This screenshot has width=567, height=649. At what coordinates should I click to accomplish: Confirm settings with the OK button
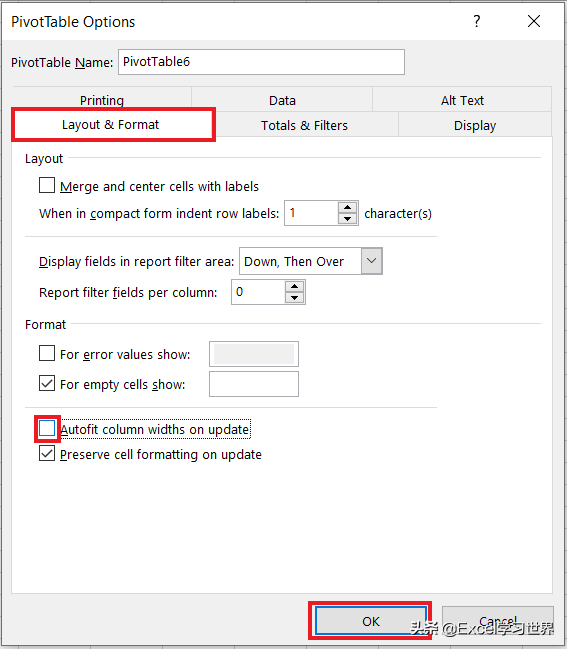[371, 621]
